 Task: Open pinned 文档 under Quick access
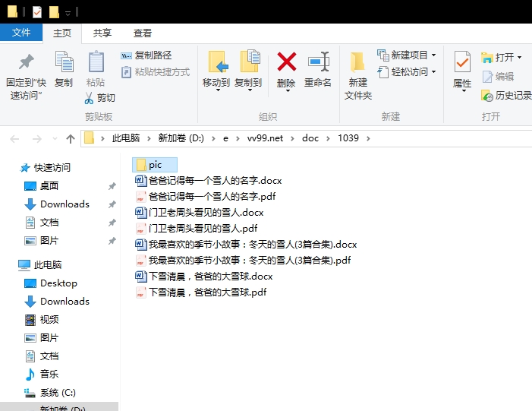[42, 223]
